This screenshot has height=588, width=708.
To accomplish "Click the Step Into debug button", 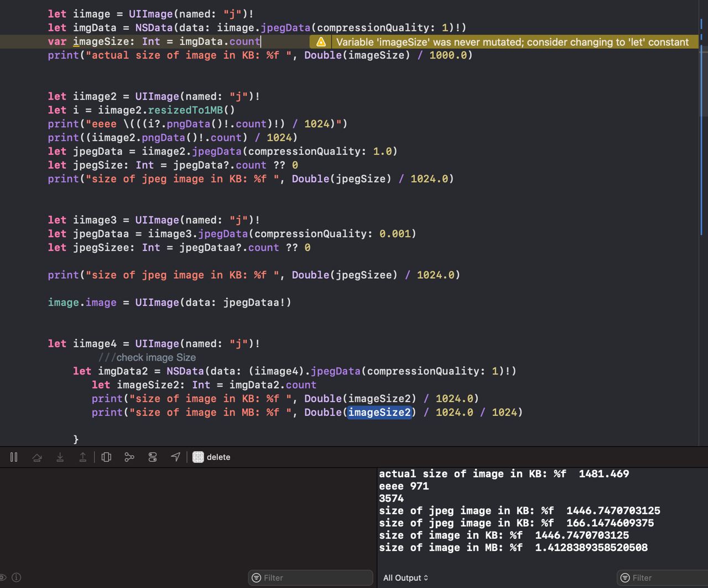I will [60, 457].
